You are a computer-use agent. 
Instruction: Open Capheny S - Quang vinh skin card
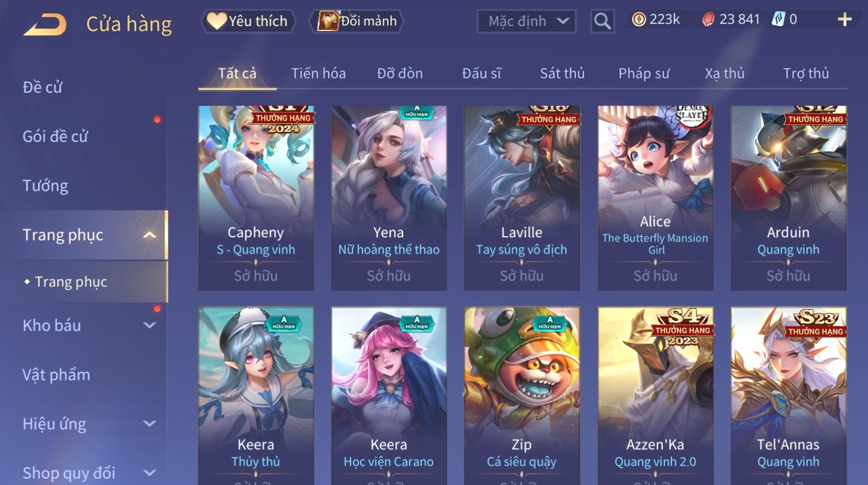256,198
